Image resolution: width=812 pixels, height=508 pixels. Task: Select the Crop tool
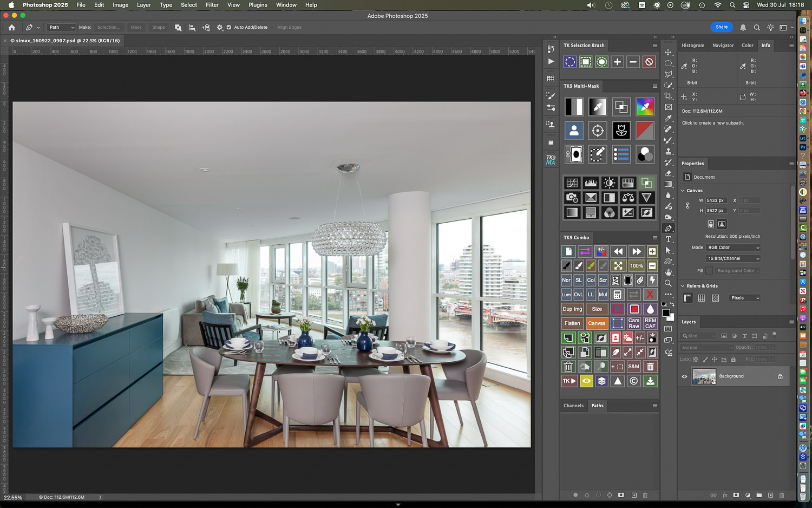coord(669,96)
